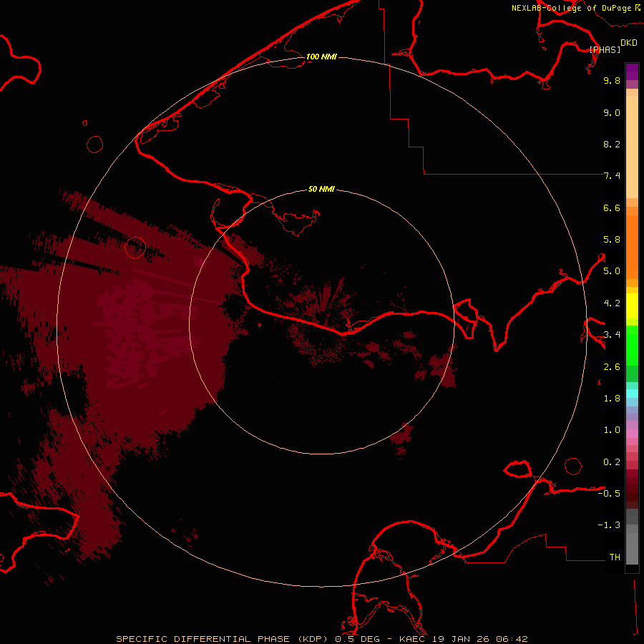
Task: Click the 6.6 scale value
Action: click(x=612, y=208)
